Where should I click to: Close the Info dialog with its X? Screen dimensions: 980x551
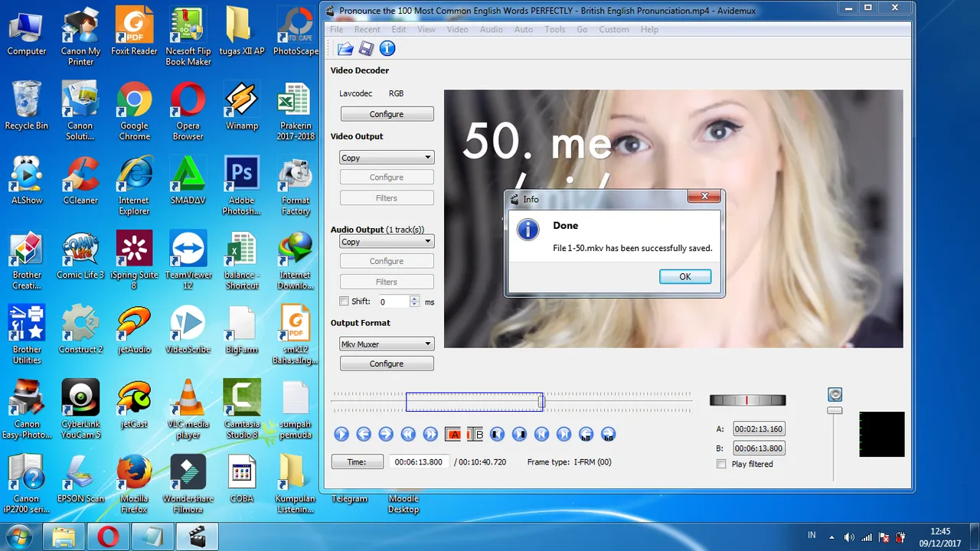coord(704,197)
